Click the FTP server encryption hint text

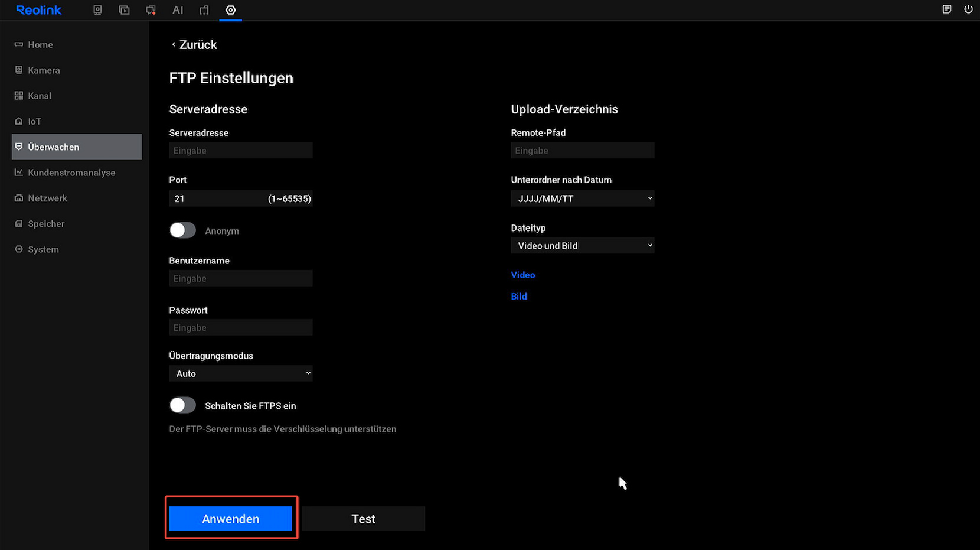pos(283,429)
